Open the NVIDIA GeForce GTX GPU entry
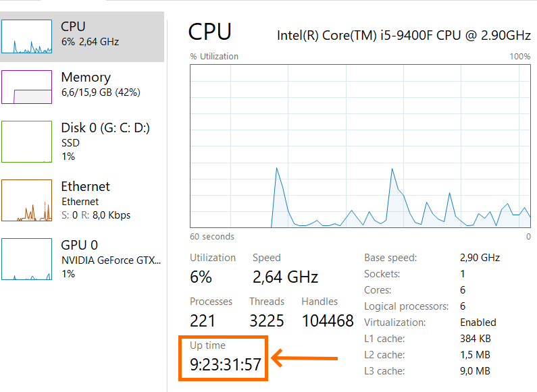This screenshot has width=537, height=392. click(111, 260)
